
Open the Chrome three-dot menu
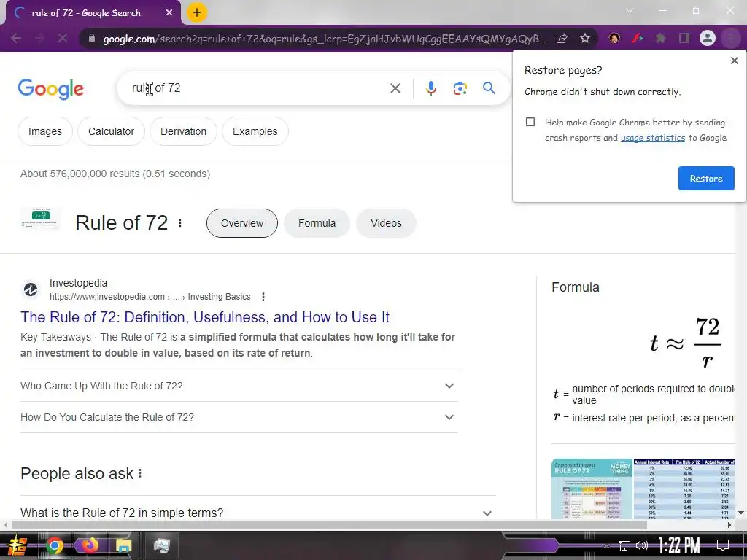coord(731,38)
